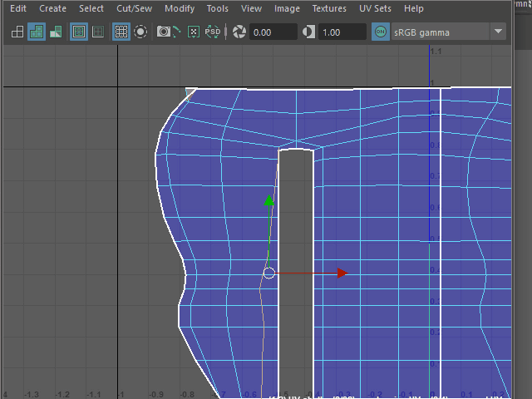Open the Textures menu

coord(329,8)
